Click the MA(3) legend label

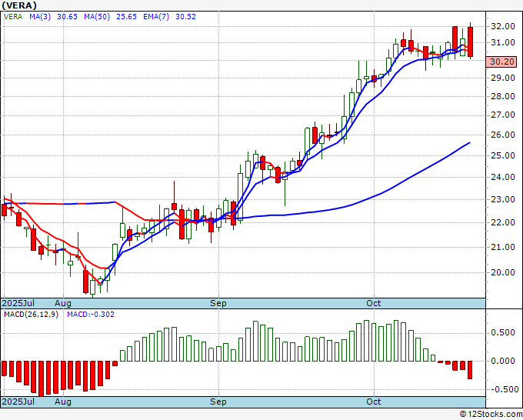40,17
